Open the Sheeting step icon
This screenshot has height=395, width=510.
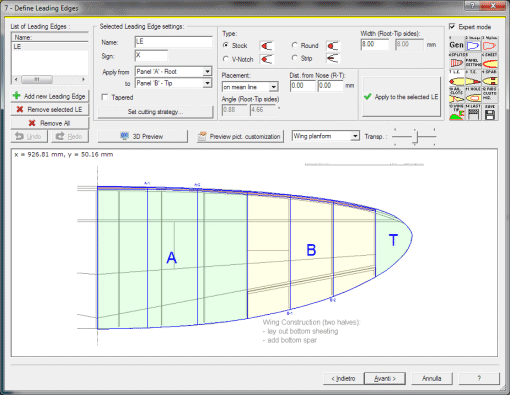point(489,61)
